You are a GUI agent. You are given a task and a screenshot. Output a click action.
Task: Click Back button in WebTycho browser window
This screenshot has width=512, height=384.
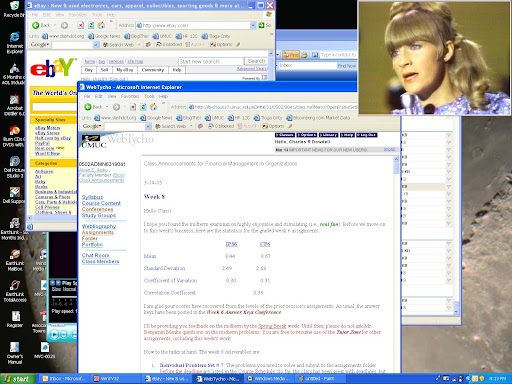[x=93, y=107]
